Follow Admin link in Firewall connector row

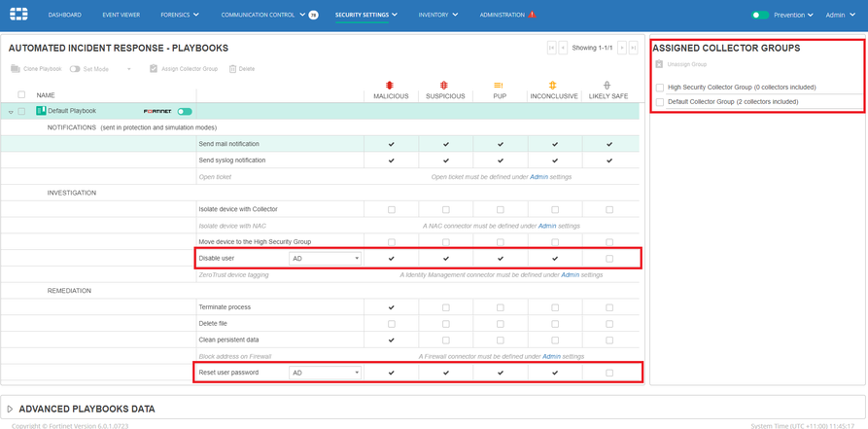[551, 356]
